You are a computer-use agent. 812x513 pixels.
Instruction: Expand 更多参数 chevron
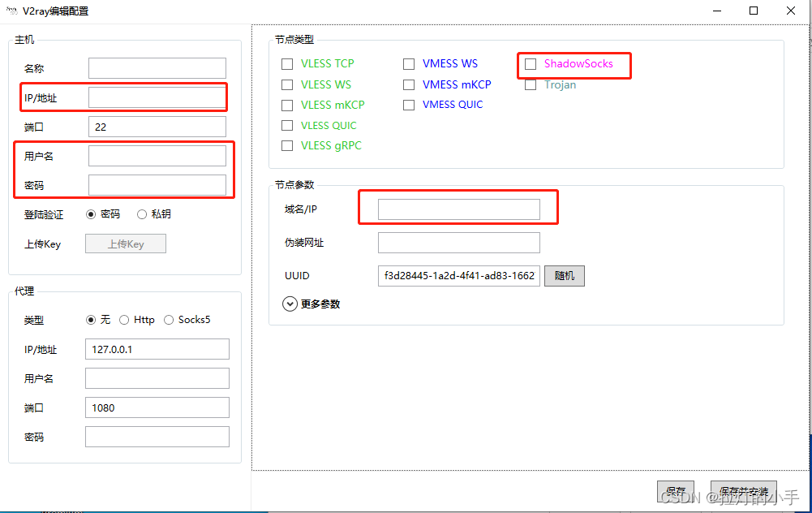[x=290, y=304]
